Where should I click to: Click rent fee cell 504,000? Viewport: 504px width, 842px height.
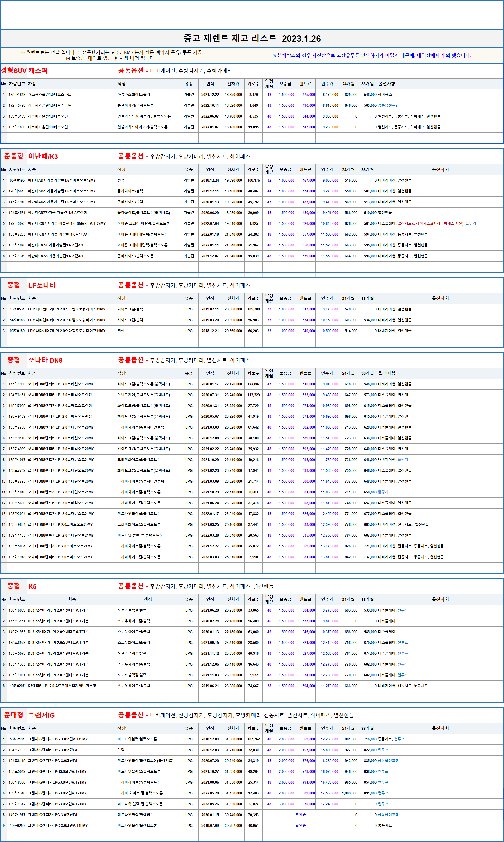[x=305, y=610]
